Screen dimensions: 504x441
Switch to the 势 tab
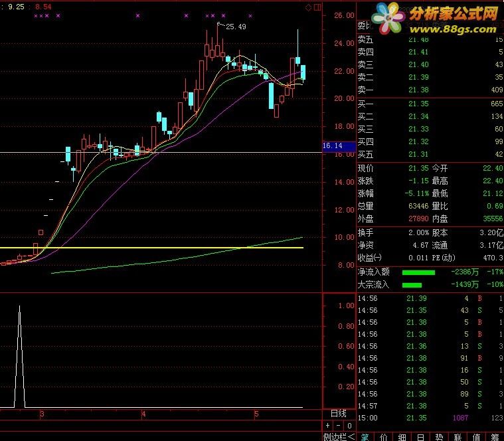pyautogui.click(x=439, y=437)
